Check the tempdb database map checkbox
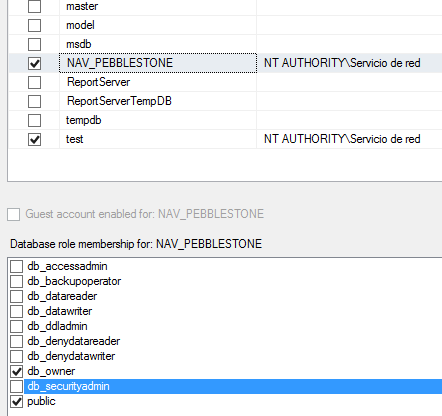Viewport: 442px width, 416px height. pos(34,120)
